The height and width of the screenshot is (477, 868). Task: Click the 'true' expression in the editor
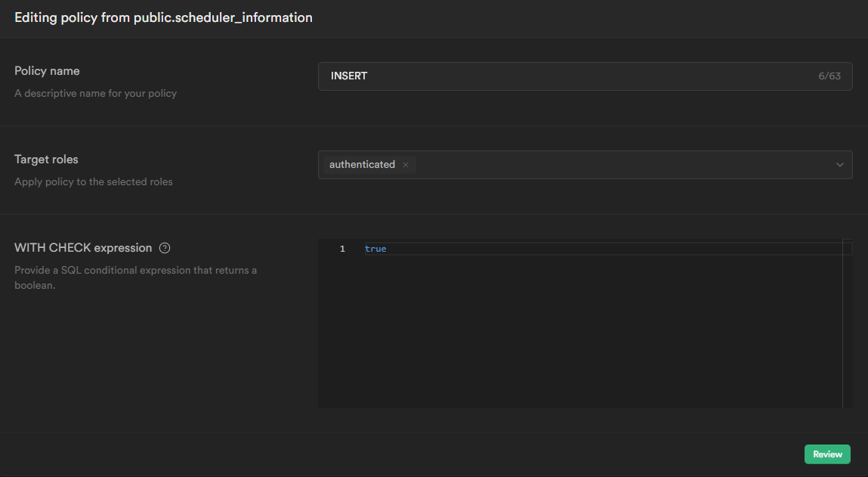[375, 249]
